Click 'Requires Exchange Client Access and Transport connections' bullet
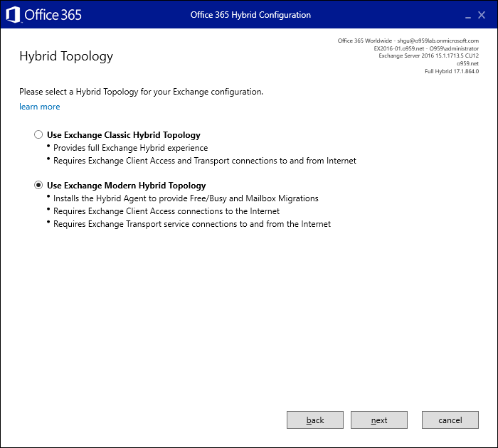This screenshot has width=498, height=448. [205, 161]
